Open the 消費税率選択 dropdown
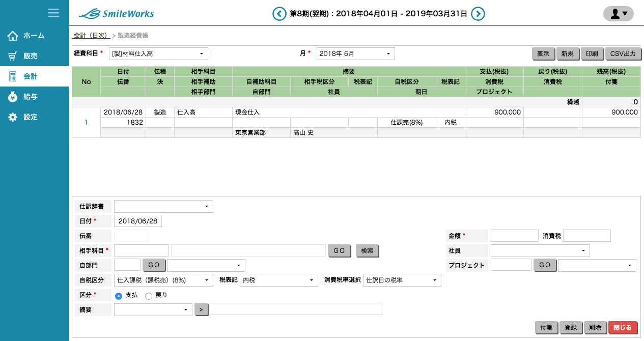 click(402, 280)
